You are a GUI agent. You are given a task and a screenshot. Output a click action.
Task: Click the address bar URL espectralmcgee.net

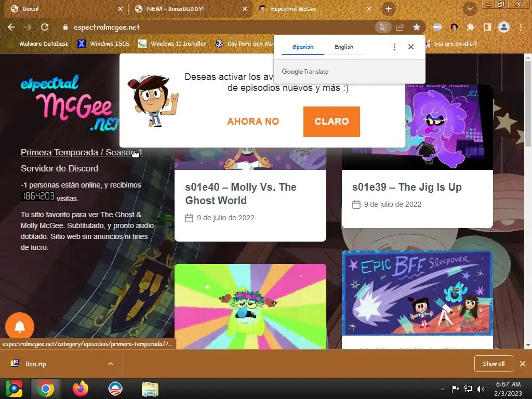tap(107, 27)
